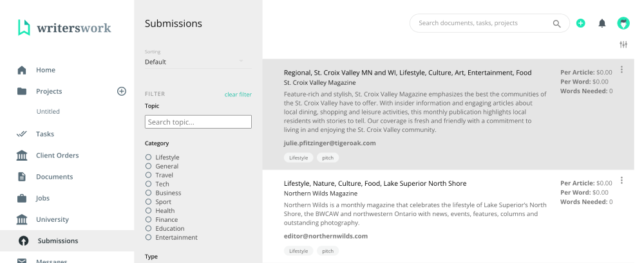Screen dimensions: 644x263
Task: Click the julie.pfitzinger@tigeroak.com email
Action: click(329, 143)
